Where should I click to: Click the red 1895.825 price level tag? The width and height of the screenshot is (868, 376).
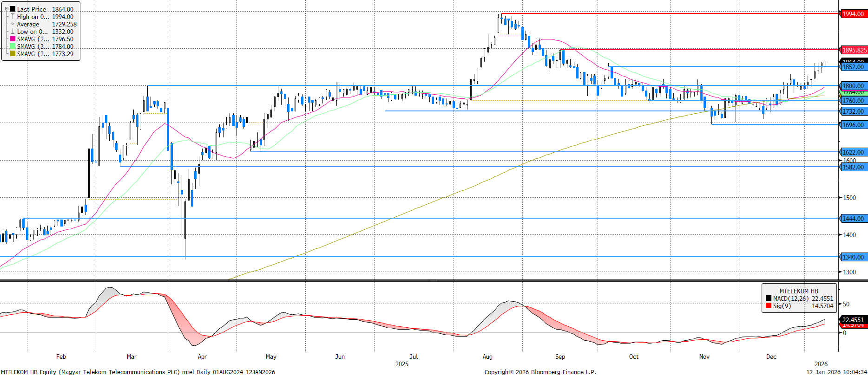(x=854, y=50)
